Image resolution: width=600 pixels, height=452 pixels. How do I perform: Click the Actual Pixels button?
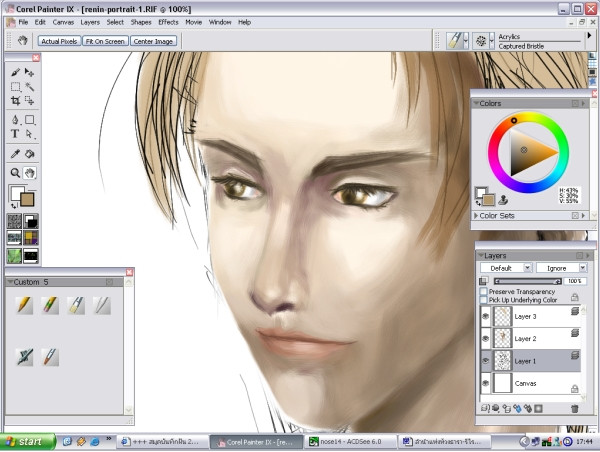tap(58, 41)
